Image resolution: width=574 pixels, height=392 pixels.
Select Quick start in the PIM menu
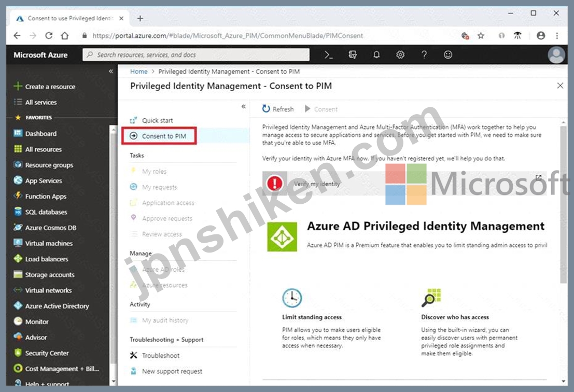coord(151,120)
